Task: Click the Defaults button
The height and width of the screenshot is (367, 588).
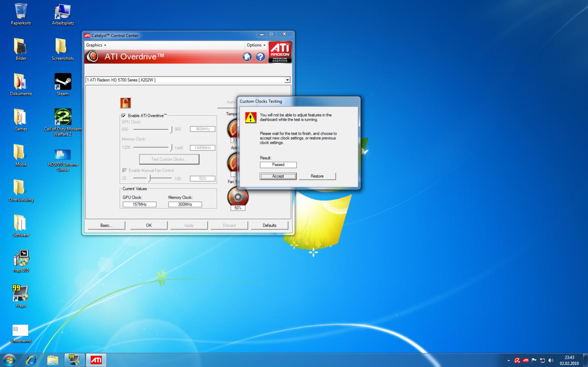Action: (270, 225)
